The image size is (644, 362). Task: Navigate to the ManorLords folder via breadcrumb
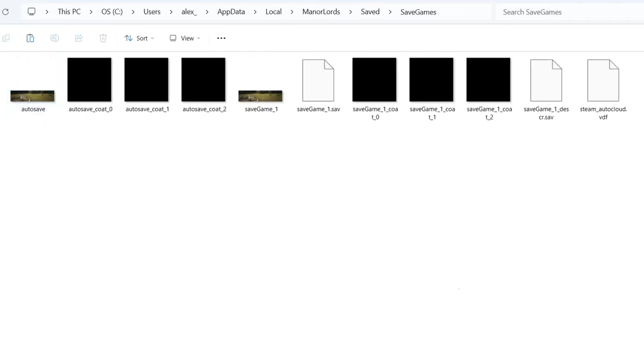(x=321, y=12)
